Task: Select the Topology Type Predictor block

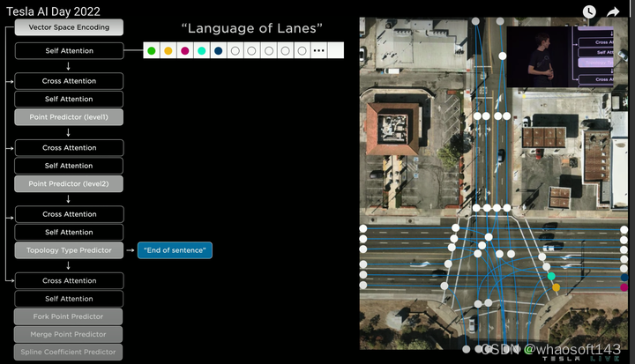Action: (x=69, y=250)
